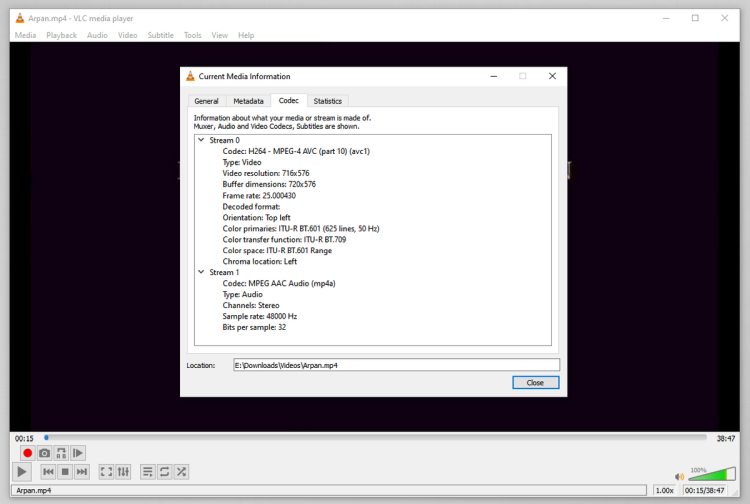Select 'Sample rate: 48000 Hz' row
Screen dimensions: 750x504
(260, 316)
